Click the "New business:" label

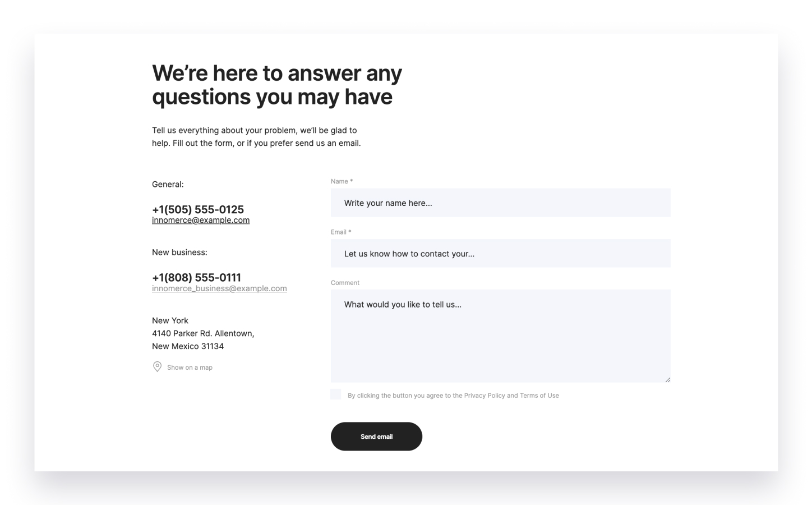pyautogui.click(x=179, y=252)
